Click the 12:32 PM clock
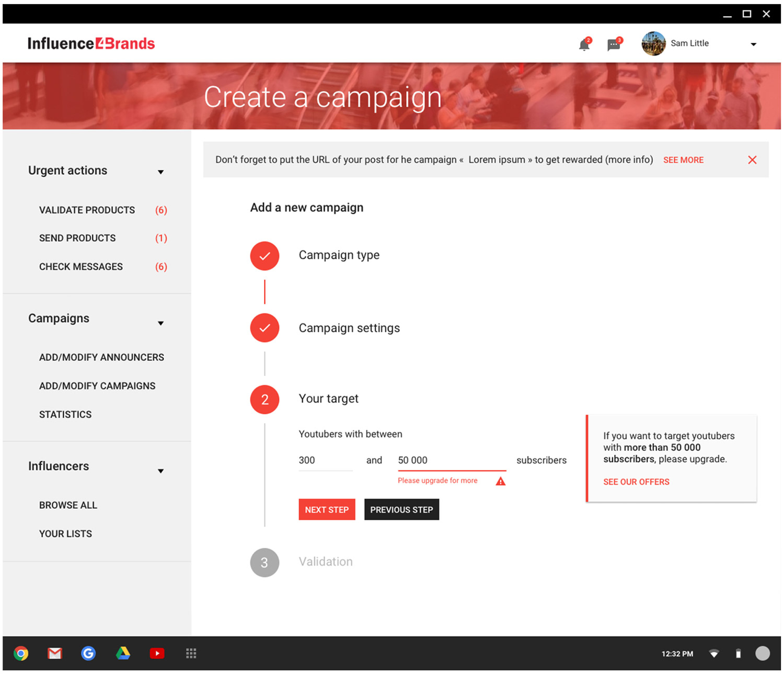 [677, 654]
